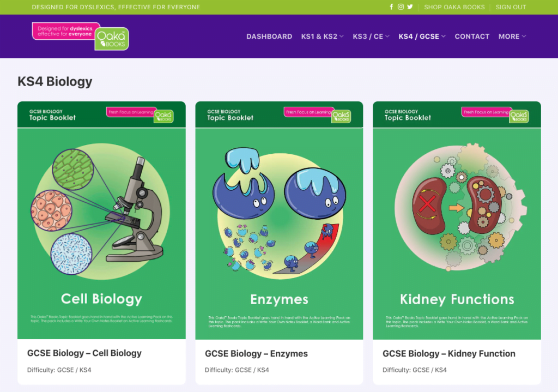Image resolution: width=558 pixels, height=392 pixels.
Task: Open the MORE navigation dropdown
Action: 512,37
